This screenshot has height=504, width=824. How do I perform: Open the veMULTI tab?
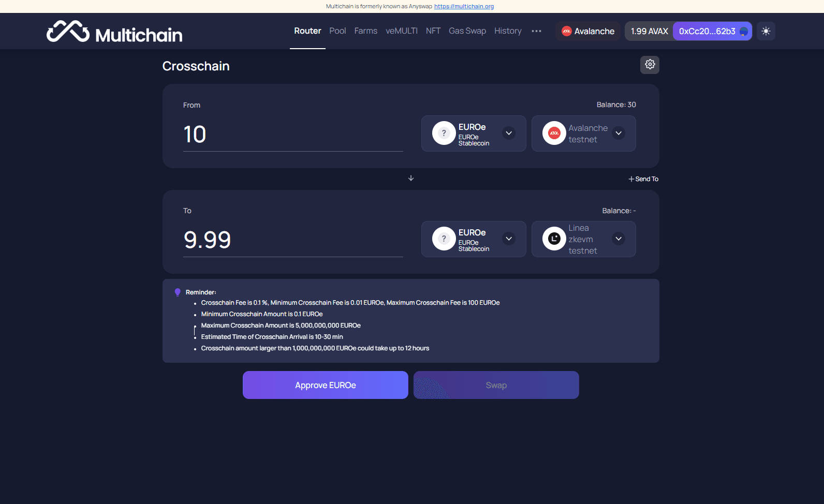pos(402,31)
